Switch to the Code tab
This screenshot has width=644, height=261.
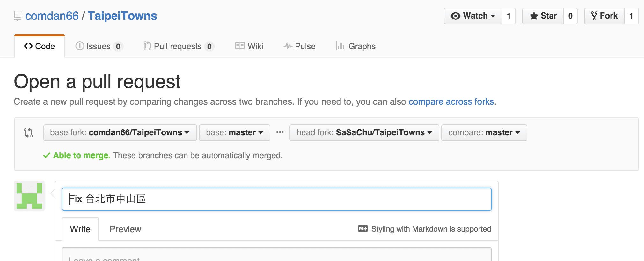tap(40, 47)
